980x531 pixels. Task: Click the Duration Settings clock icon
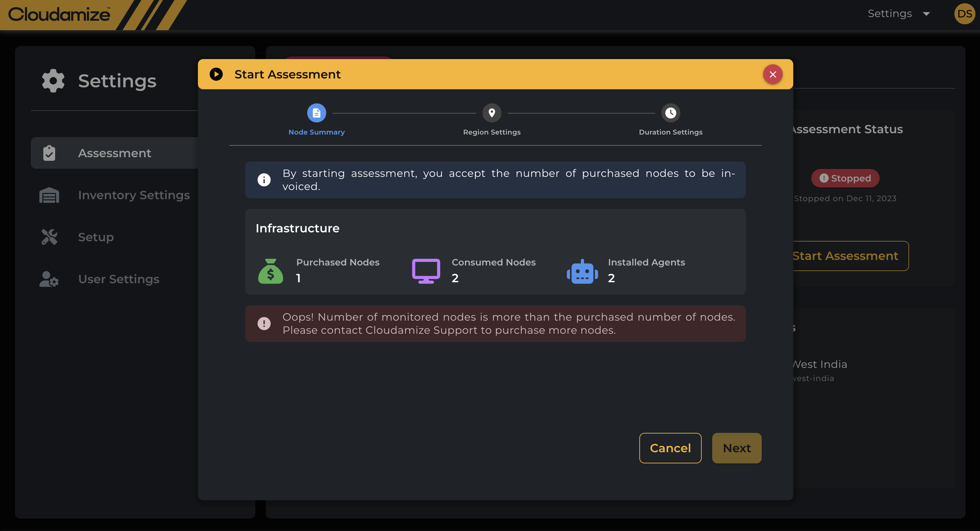tap(670, 113)
